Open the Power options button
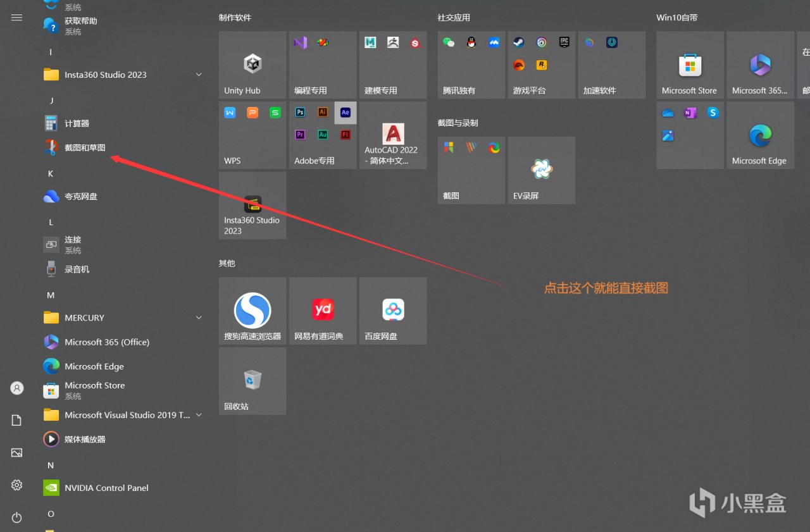 point(17,517)
